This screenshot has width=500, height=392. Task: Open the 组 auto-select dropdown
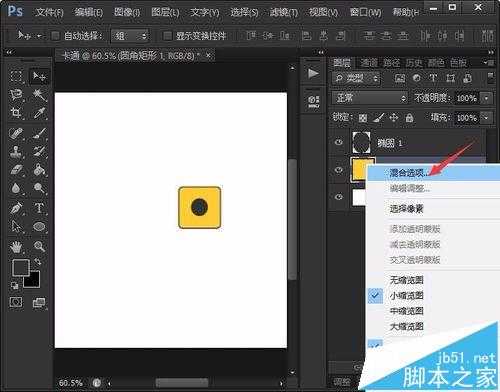[x=130, y=35]
